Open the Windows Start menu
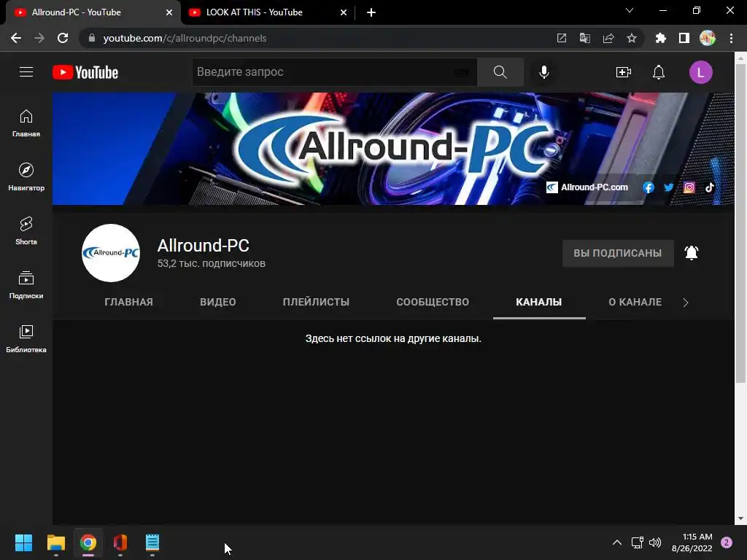Image resolution: width=747 pixels, height=560 pixels. coord(23,542)
